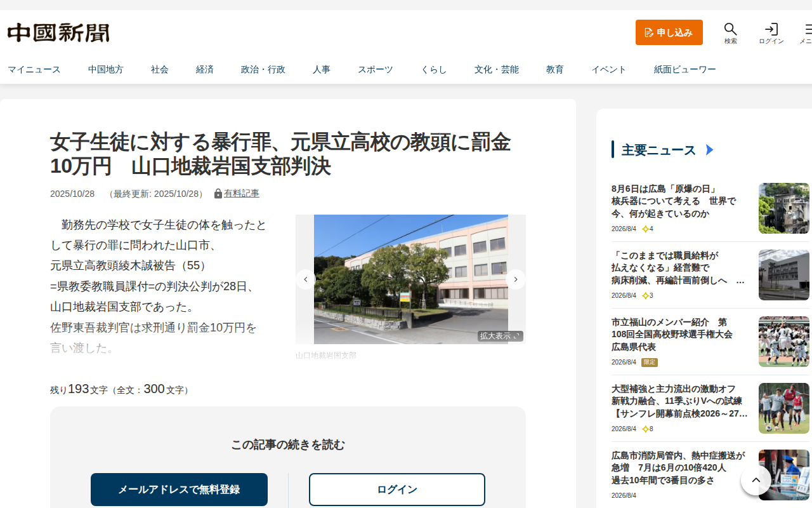Image resolution: width=812 pixels, height=508 pixels.
Task: Click the hospital building news thumbnail
Action: click(784, 275)
